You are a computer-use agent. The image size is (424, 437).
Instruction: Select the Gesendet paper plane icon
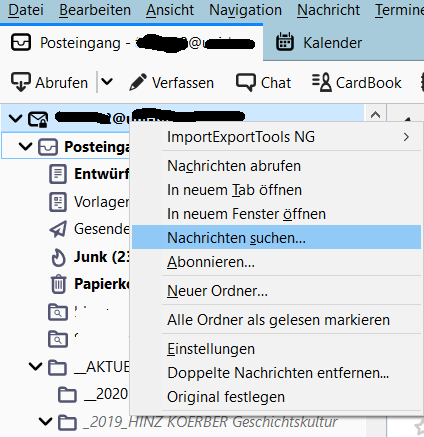click(58, 229)
